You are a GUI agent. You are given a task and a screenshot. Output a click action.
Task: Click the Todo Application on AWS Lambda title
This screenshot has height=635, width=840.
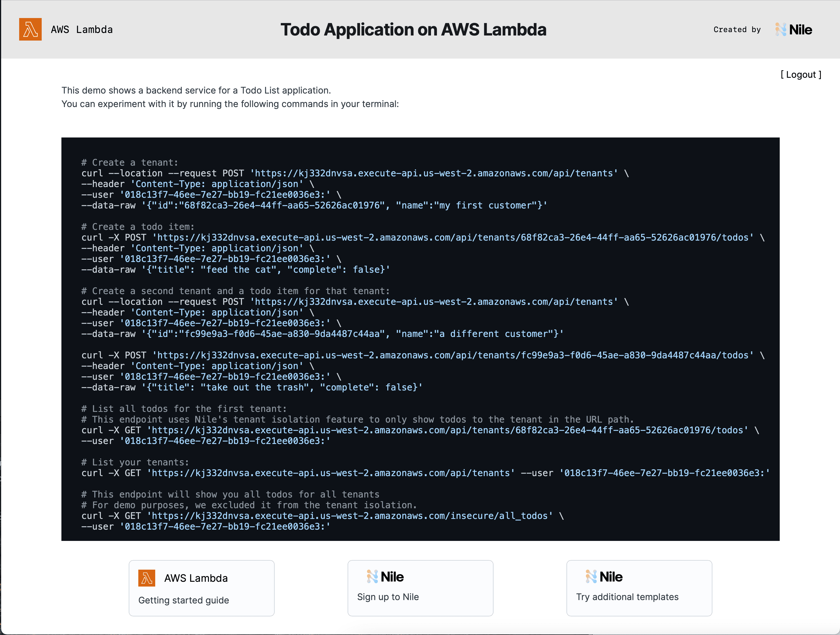click(414, 29)
